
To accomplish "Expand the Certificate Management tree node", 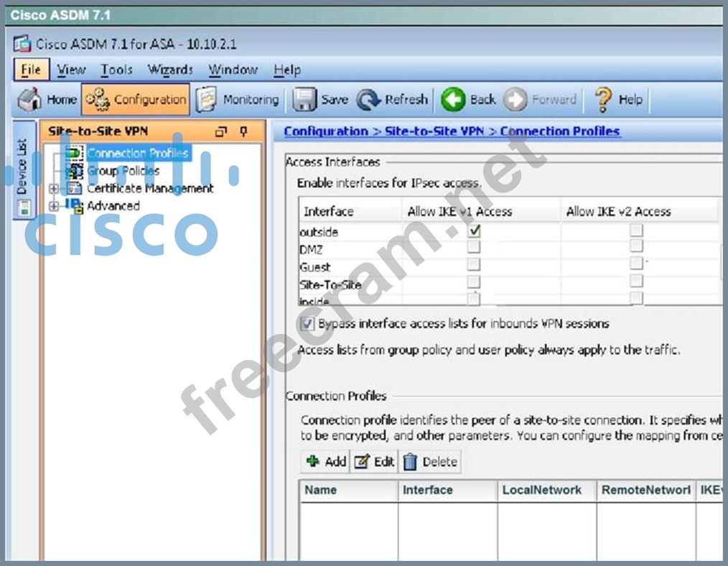I will [54, 189].
